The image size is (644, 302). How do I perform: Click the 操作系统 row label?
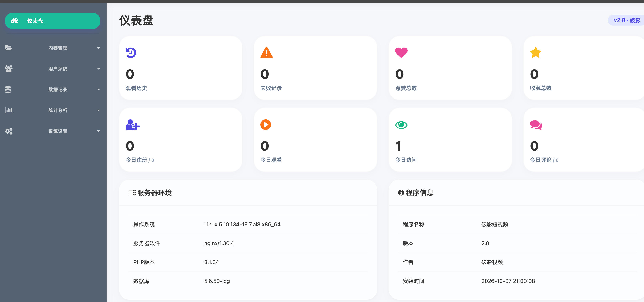tap(144, 224)
